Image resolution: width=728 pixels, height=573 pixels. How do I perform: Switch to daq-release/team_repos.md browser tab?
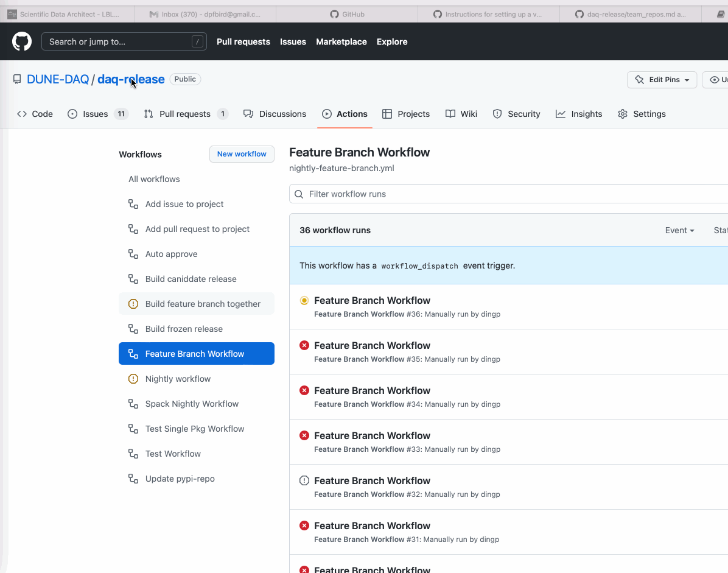coord(631,15)
